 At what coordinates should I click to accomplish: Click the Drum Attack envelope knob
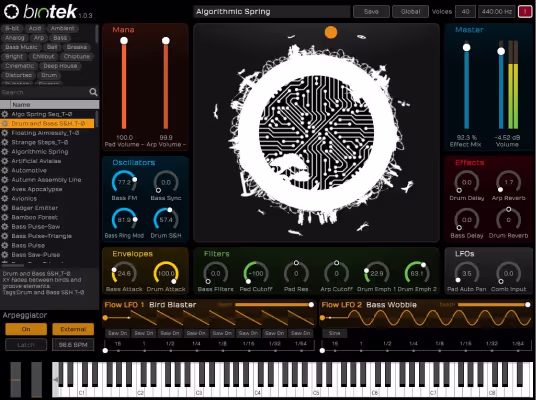pyautogui.click(x=166, y=274)
